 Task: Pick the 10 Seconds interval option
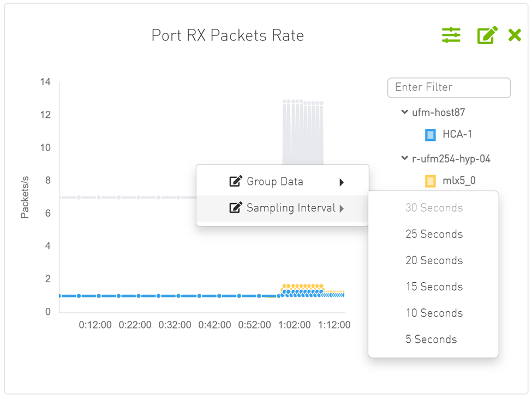click(x=434, y=313)
